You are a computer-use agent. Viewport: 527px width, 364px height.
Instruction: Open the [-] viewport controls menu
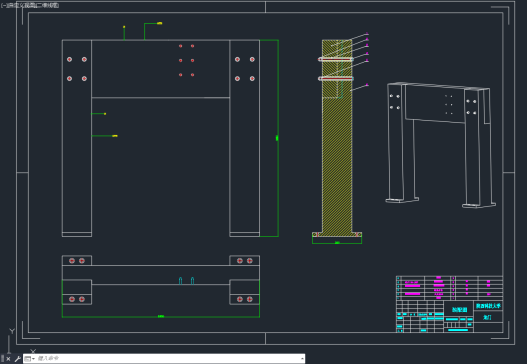click(x=3, y=5)
